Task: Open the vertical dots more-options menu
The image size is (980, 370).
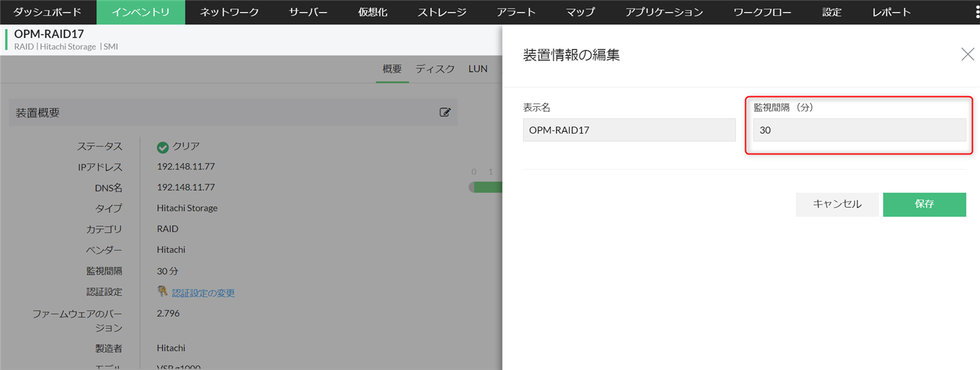Action: point(977,12)
